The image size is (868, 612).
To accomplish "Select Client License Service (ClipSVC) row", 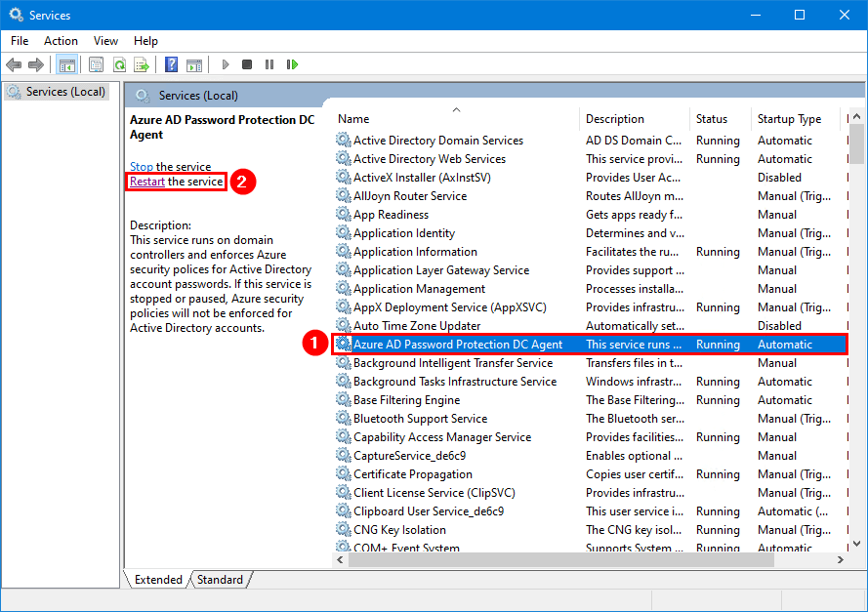I will pos(590,493).
